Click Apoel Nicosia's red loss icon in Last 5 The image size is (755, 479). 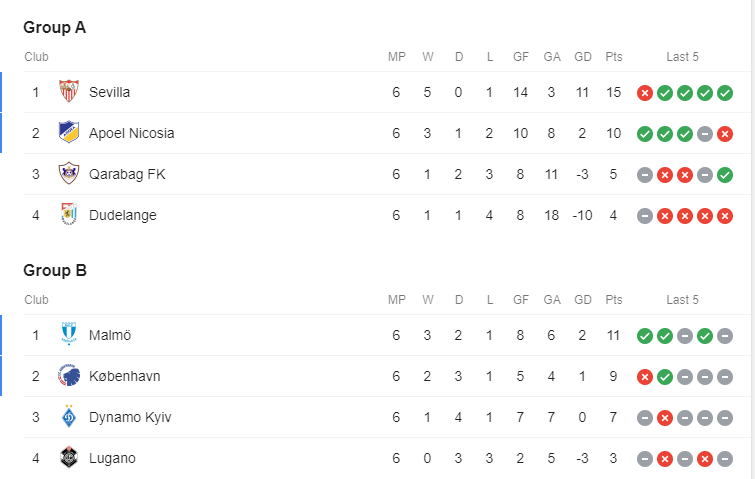pos(725,134)
